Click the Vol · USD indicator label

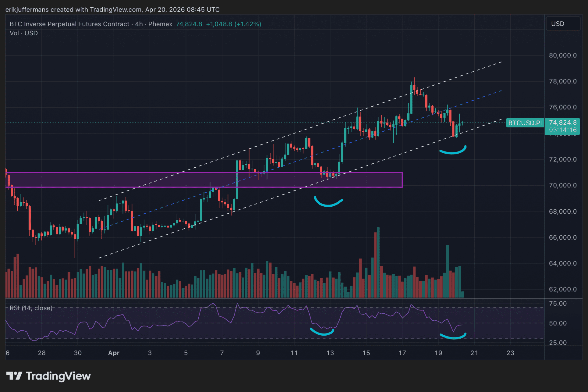[x=24, y=33]
